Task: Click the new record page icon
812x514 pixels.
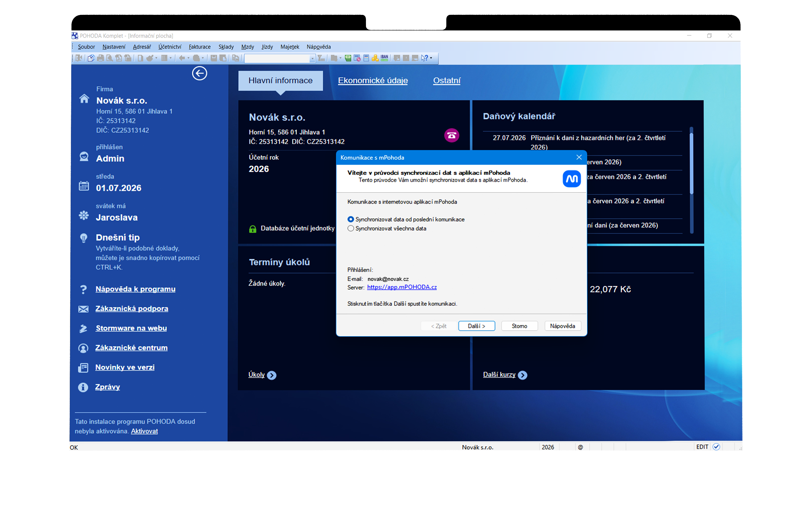Action: pos(140,58)
